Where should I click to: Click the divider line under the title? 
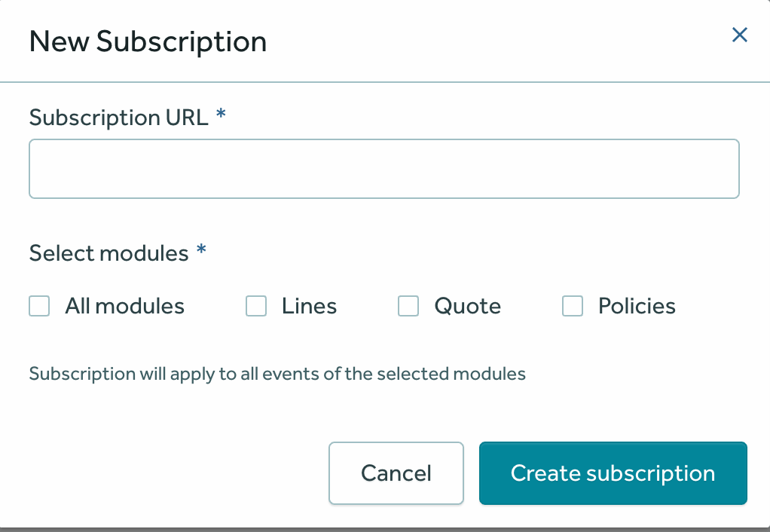click(385, 82)
